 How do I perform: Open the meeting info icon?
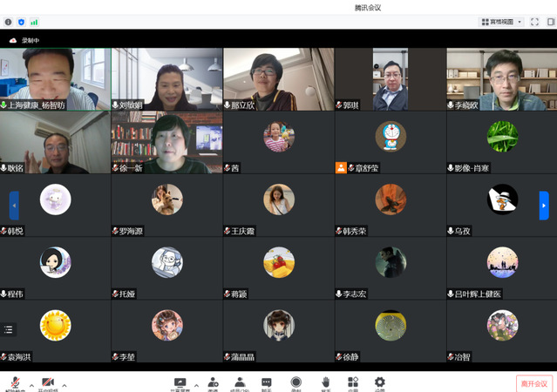pyautogui.click(x=9, y=21)
